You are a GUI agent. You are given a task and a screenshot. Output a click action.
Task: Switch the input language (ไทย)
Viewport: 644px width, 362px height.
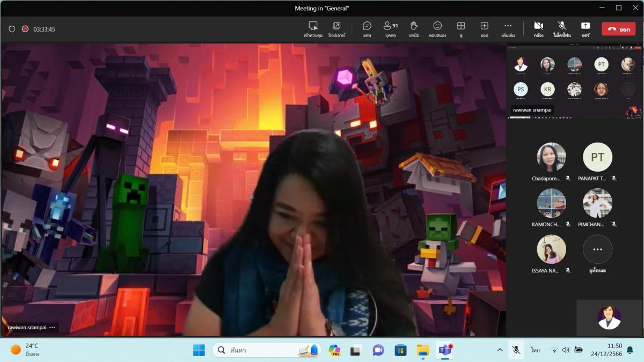pyautogui.click(x=536, y=350)
